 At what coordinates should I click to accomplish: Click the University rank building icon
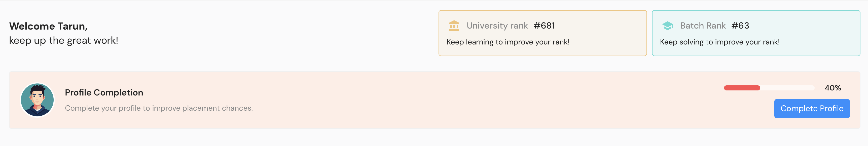pyautogui.click(x=454, y=26)
